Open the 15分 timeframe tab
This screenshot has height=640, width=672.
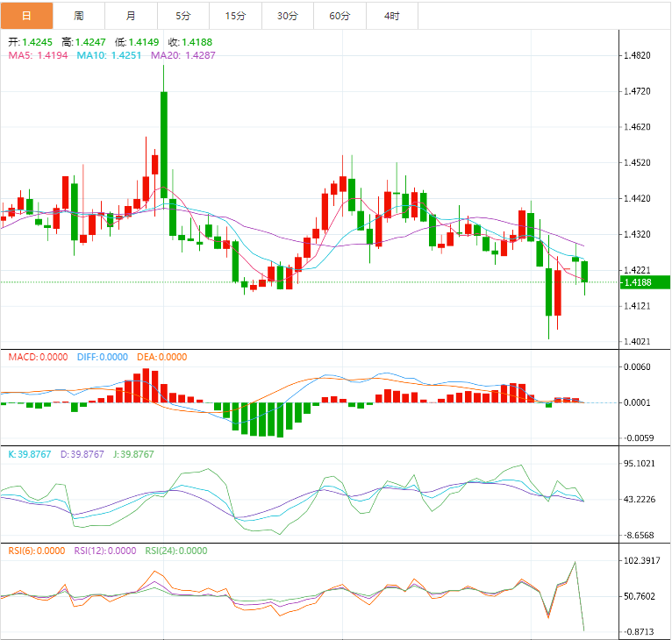[235, 16]
